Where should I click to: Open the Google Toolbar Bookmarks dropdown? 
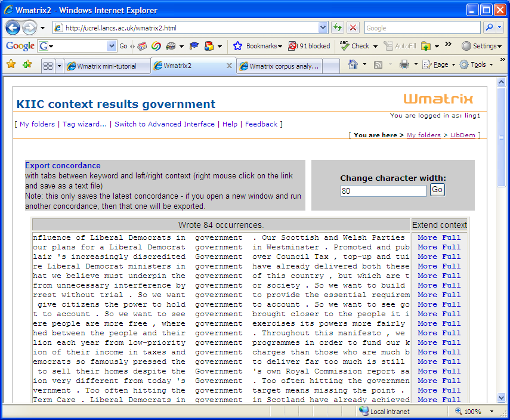[257, 46]
